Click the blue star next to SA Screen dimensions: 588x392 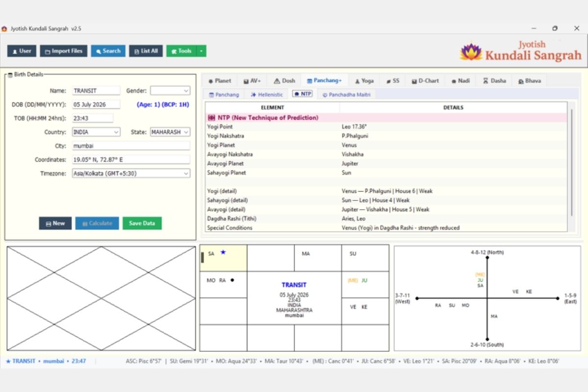[x=223, y=252]
